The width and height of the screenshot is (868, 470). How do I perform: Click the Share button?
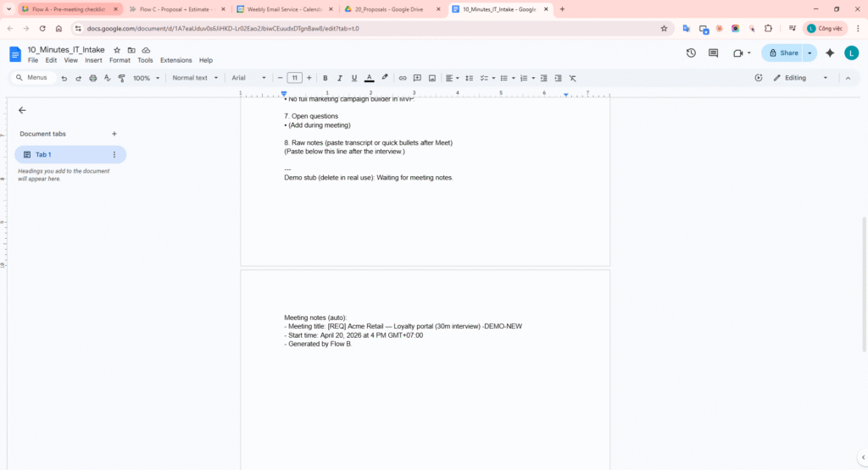(782, 53)
